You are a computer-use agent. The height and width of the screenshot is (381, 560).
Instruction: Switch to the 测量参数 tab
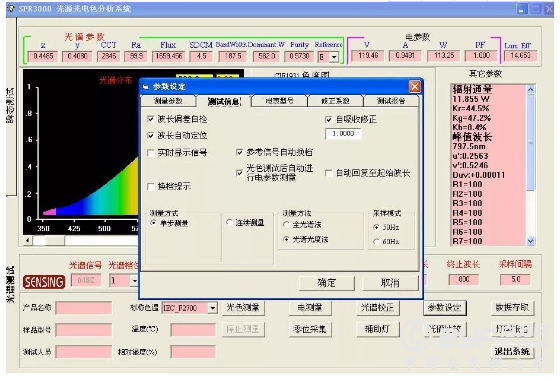[168, 101]
